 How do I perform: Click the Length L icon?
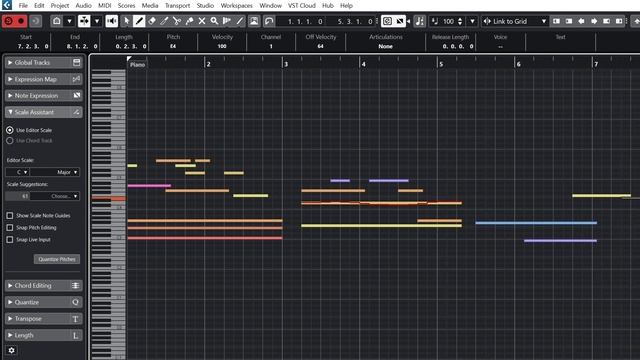coord(76,336)
